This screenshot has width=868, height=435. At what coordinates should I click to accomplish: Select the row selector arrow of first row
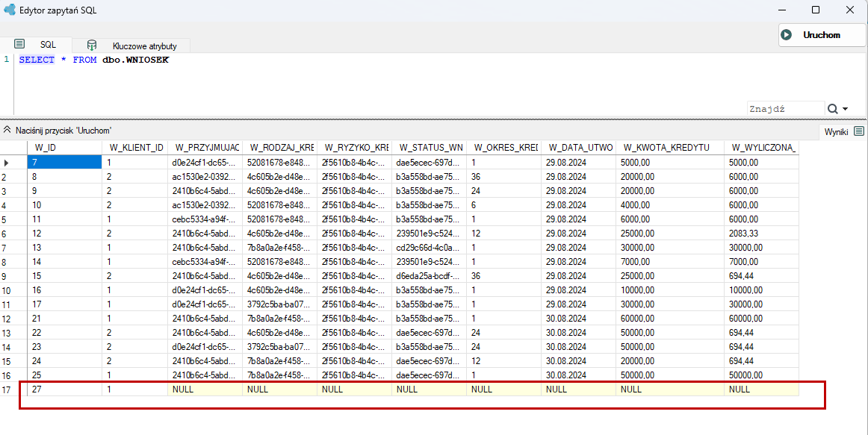pyautogui.click(x=7, y=163)
